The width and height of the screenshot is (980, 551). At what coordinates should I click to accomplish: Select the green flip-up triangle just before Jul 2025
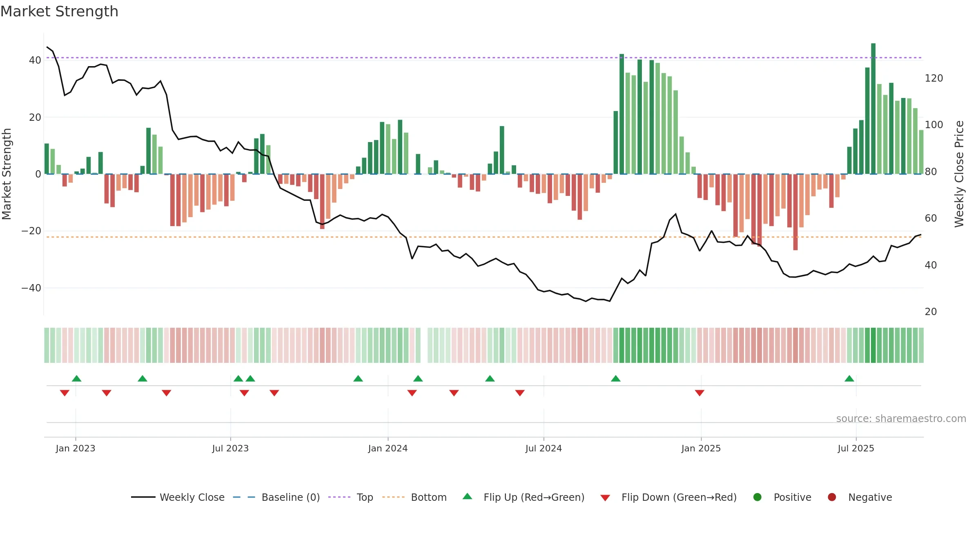tap(849, 378)
